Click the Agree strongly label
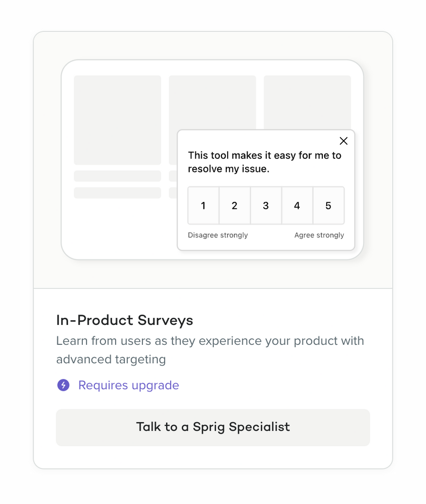The width and height of the screenshot is (426, 504). click(319, 235)
